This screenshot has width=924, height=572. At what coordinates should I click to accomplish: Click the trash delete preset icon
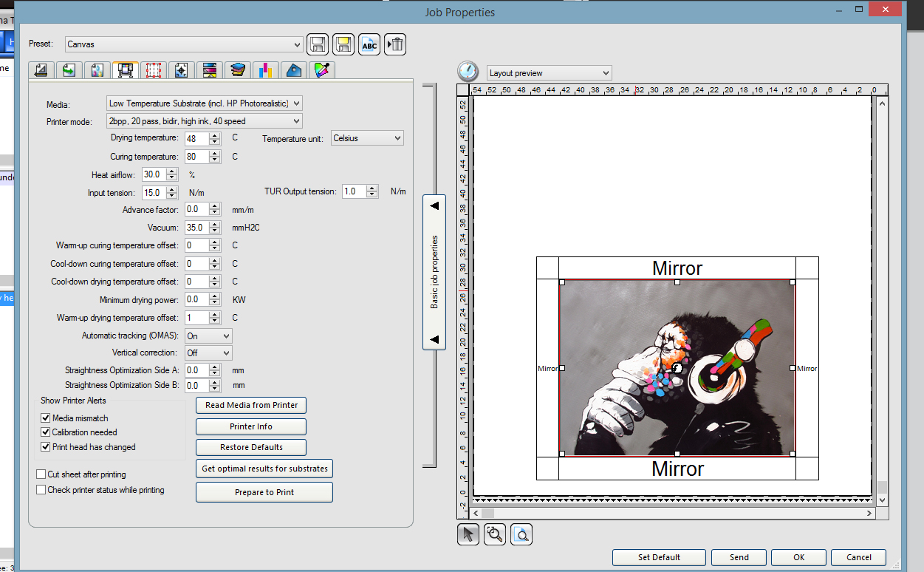395,44
